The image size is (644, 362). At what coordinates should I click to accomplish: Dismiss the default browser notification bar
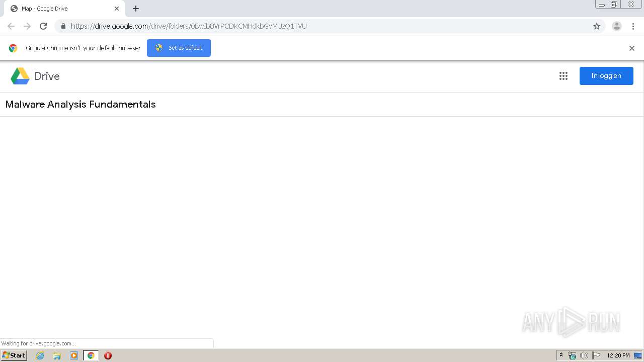[x=632, y=48]
